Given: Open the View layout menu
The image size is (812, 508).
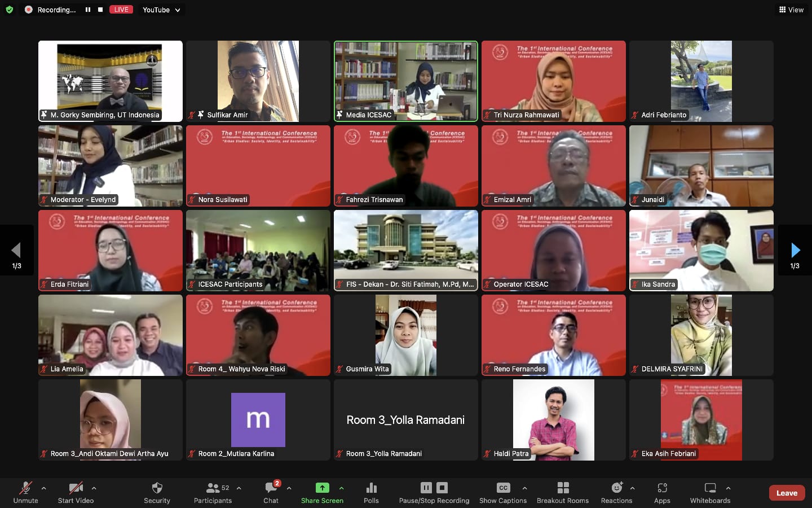Looking at the screenshot, I should (x=791, y=10).
